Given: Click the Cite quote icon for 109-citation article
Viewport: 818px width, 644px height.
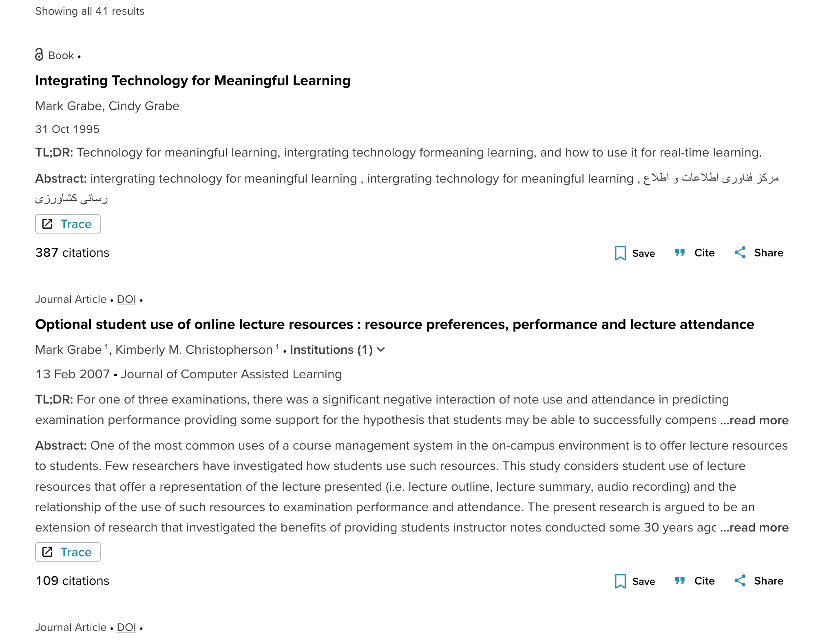Looking at the screenshot, I should (680, 581).
